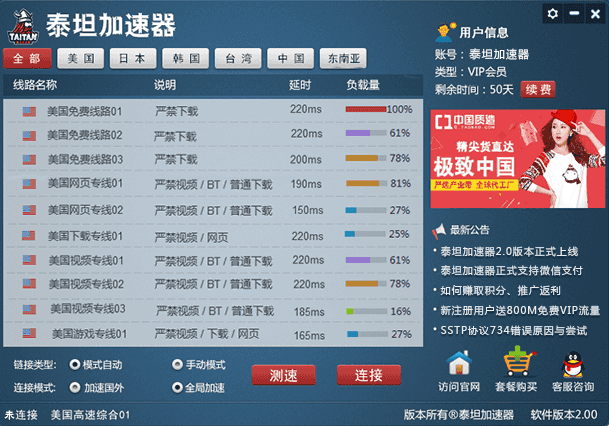Select line 美国视频专线01
Image resolution: width=609 pixels, height=426 pixels.
coord(213,260)
